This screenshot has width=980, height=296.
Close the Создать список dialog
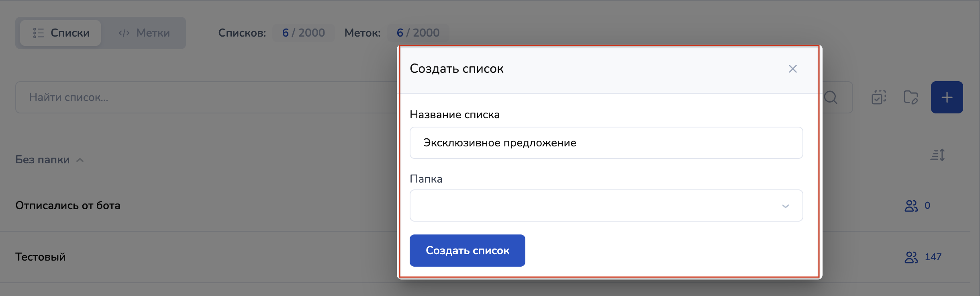tap(792, 69)
